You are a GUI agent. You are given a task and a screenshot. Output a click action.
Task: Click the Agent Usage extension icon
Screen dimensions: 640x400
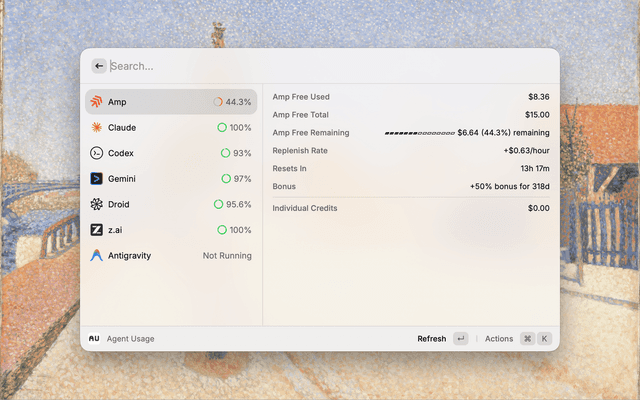click(94, 339)
